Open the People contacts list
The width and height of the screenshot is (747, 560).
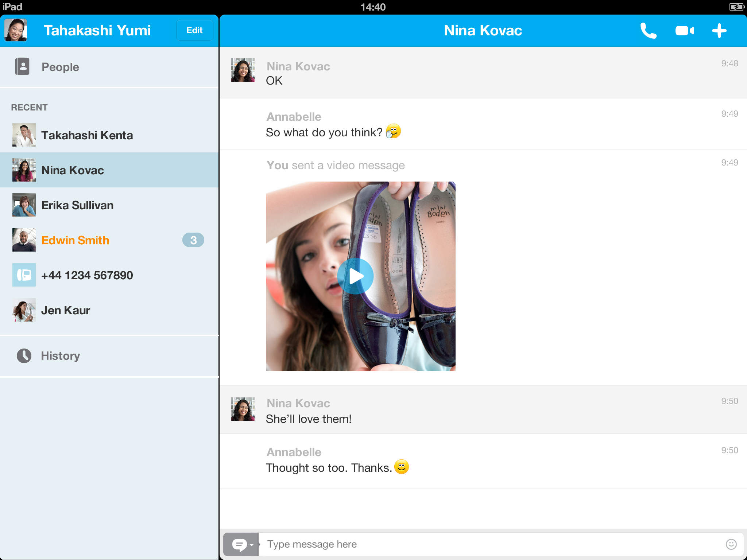coord(60,67)
